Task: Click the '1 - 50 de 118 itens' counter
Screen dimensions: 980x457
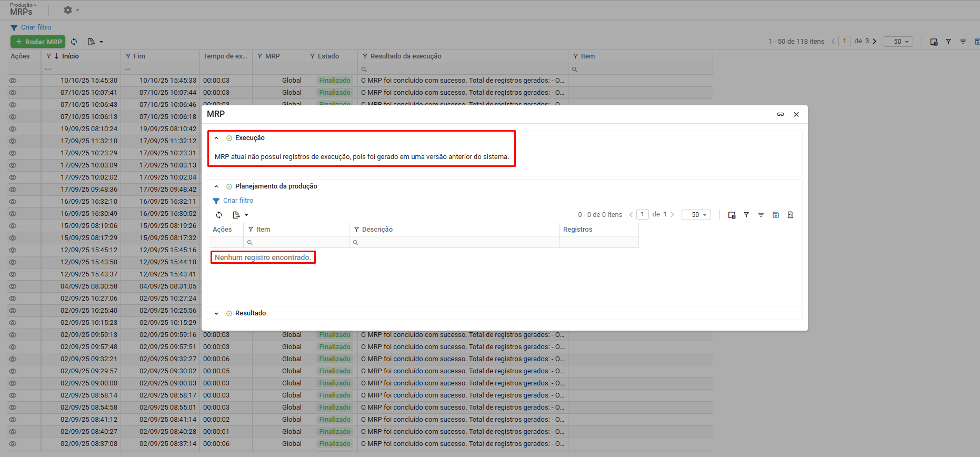Action: [796, 42]
